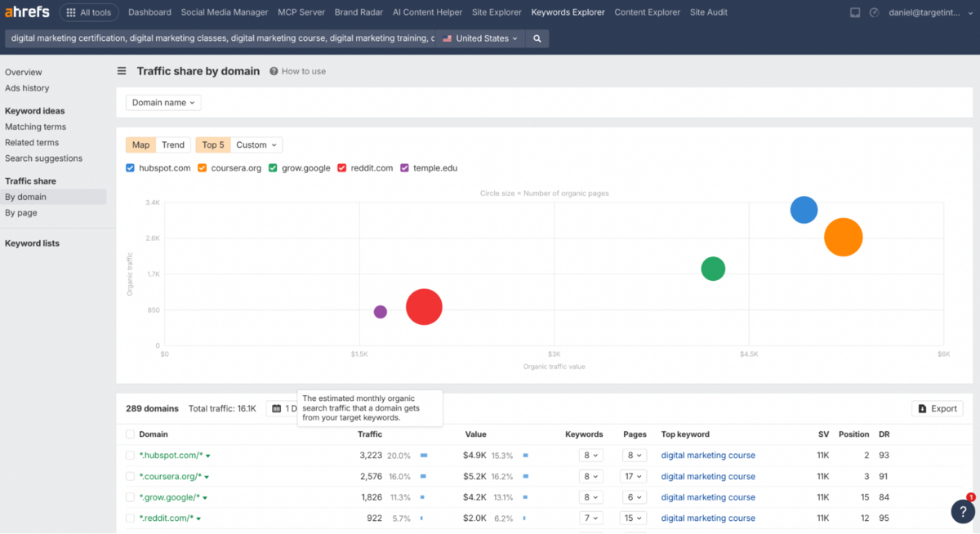Check the select-all Domain header checkbox
Viewport: 980px width, 534px height.
(x=131, y=434)
